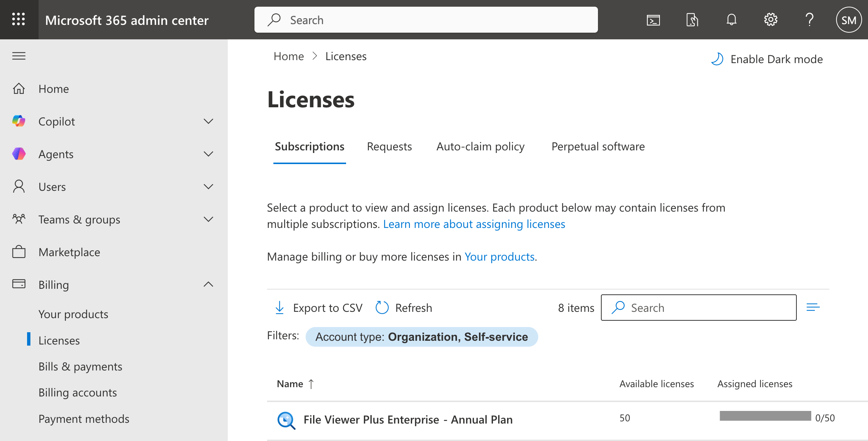This screenshot has width=868, height=441.
Task: Expand the Copilot section
Action: 209,121
